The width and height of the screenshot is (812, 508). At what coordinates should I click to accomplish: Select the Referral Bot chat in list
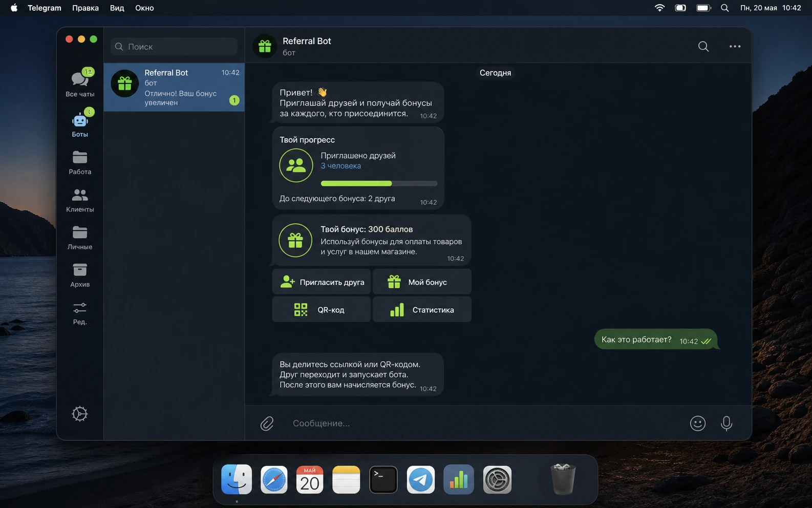(174, 87)
